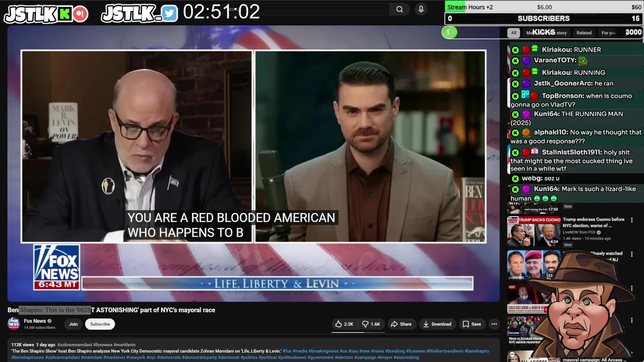Screen dimensions: 644x362
Task: Select the For you filter chip
Action: tap(608, 33)
